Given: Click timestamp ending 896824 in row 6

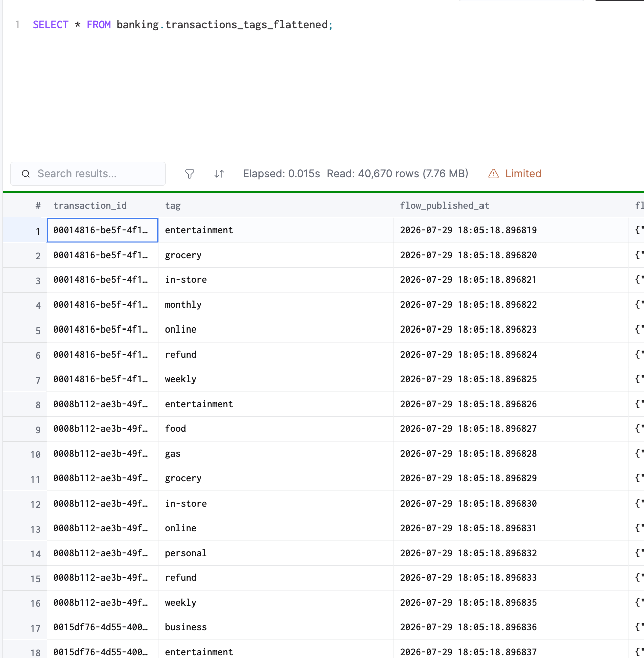Looking at the screenshot, I should (468, 355).
